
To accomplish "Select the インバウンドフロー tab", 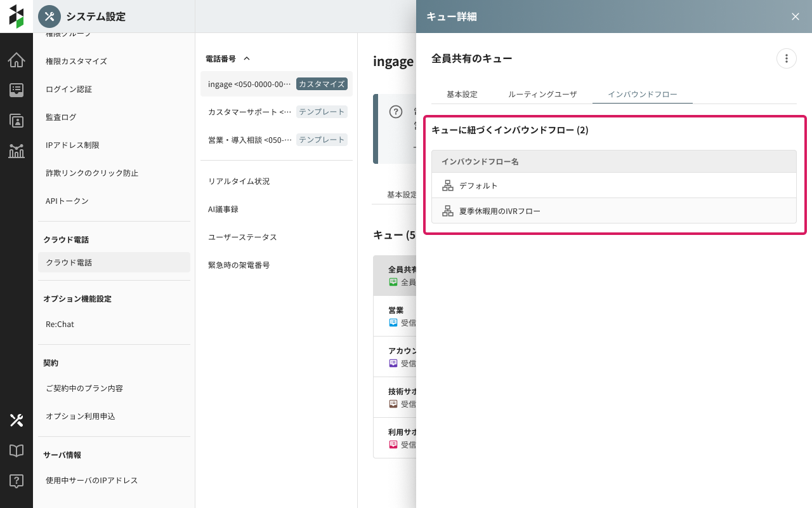I will 643,94.
